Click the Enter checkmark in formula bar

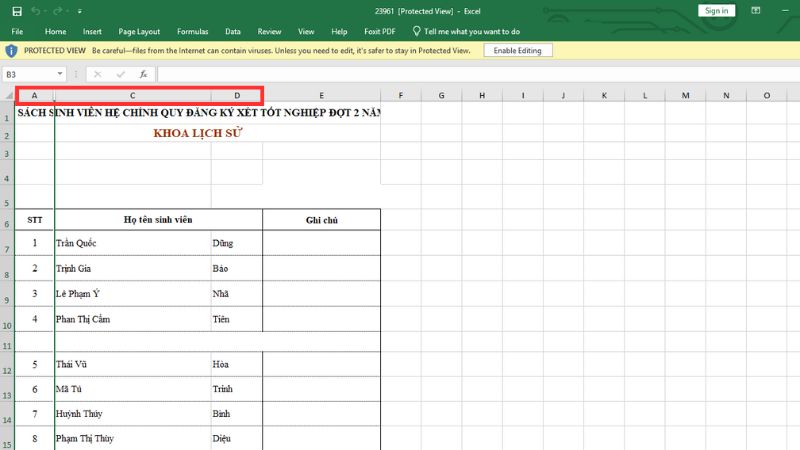[121, 74]
